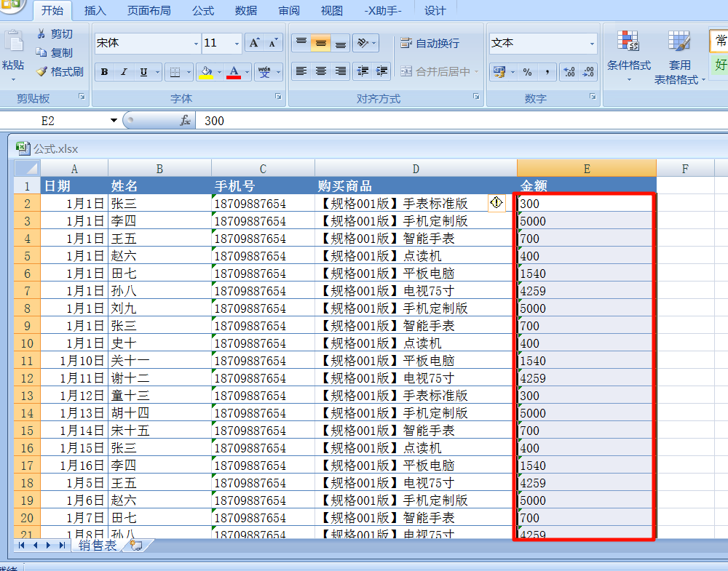Switch to the 页面布局 tab
Screen dimensions: 728x571
point(149,10)
